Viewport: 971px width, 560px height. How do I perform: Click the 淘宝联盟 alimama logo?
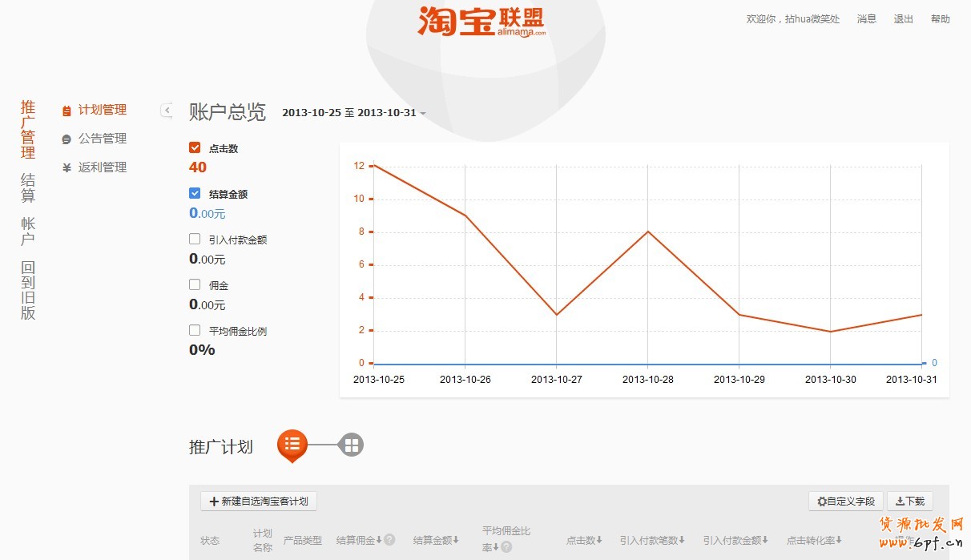pyautogui.click(x=481, y=22)
